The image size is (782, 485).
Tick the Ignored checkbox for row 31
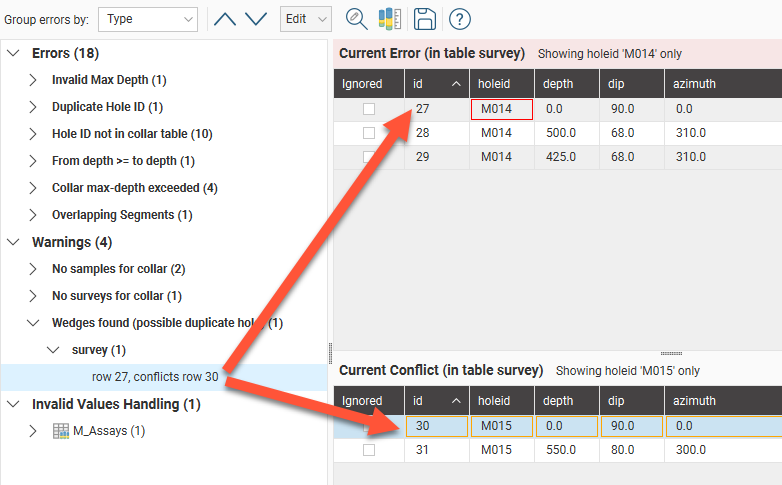pos(369,450)
